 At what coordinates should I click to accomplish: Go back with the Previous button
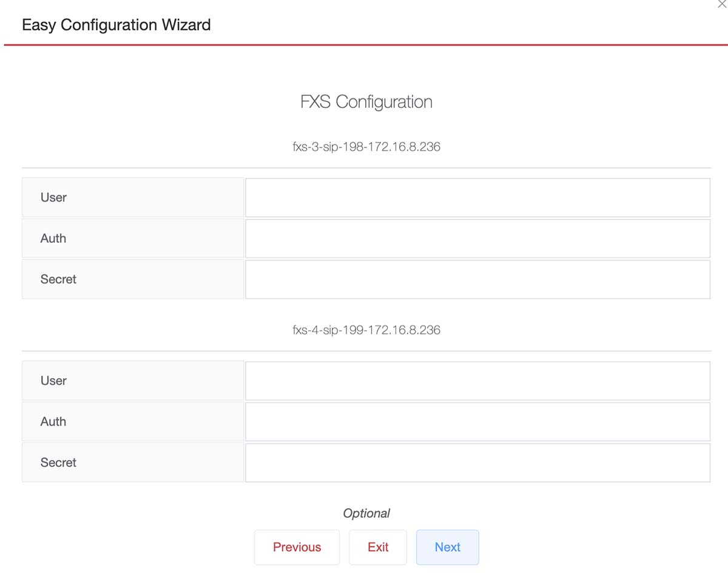click(x=297, y=547)
